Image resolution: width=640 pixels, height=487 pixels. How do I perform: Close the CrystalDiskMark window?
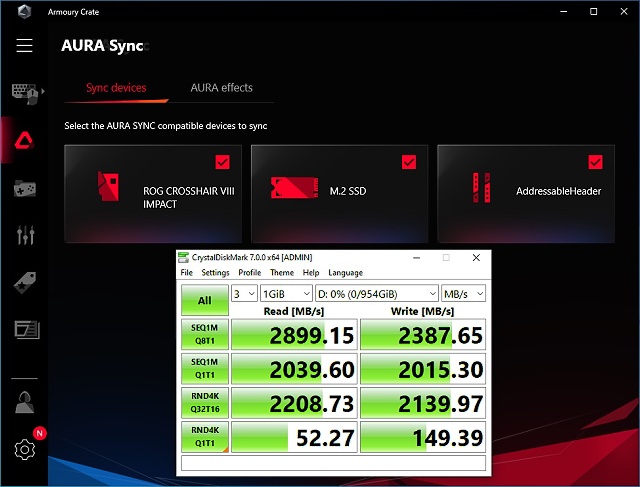(476, 258)
